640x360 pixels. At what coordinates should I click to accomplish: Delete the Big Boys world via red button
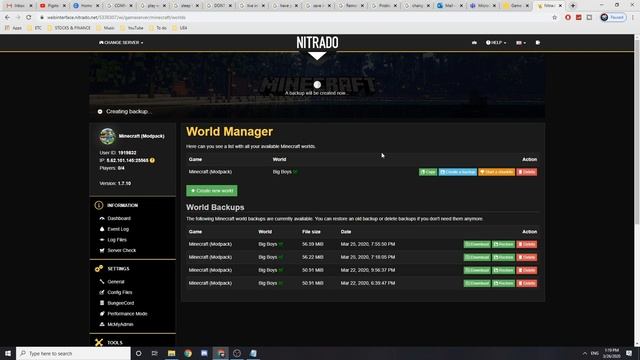pos(527,172)
